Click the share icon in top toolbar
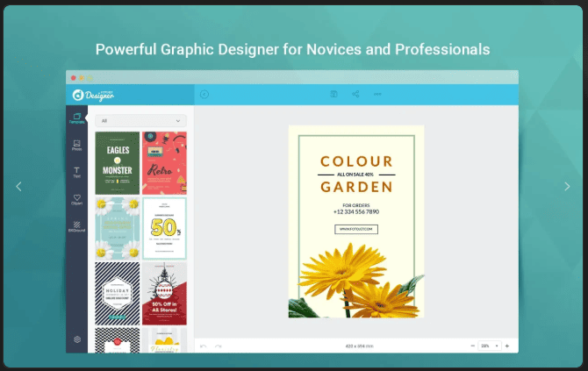The height and width of the screenshot is (371, 588). pyautogui.click(x=355, y=94)
